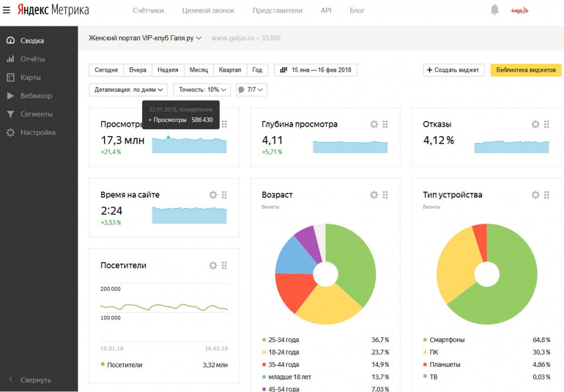The width and height of the screenshot is (564, 392).
Task: Open the hamburger menu next to Яндекс Метрика
Action: coord(7,10)
